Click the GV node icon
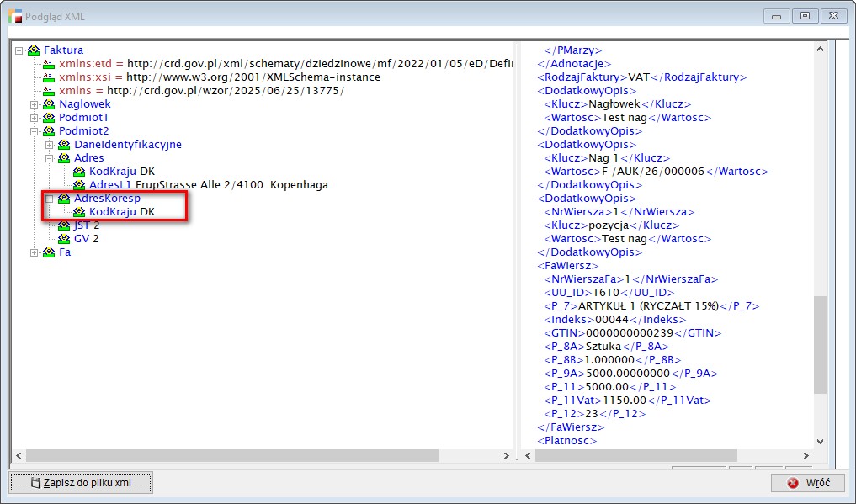The width and height of the screenshot is (856, 504). (64, 239)
